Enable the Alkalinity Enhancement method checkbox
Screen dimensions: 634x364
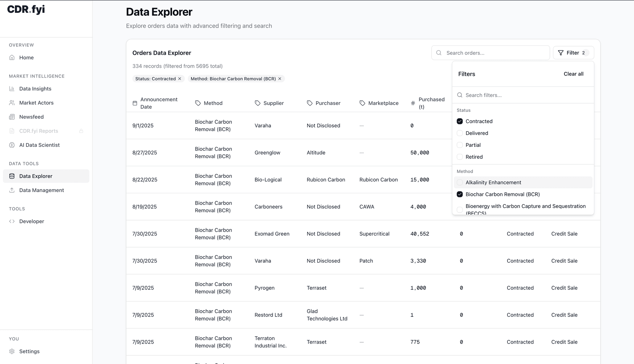click(x=460, y=182)
